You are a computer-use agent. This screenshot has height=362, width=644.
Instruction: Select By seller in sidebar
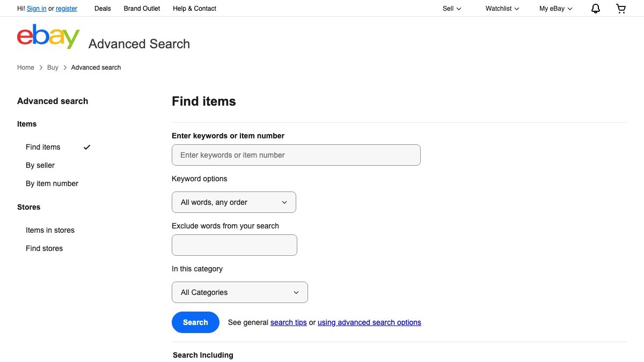click(40, 165)
